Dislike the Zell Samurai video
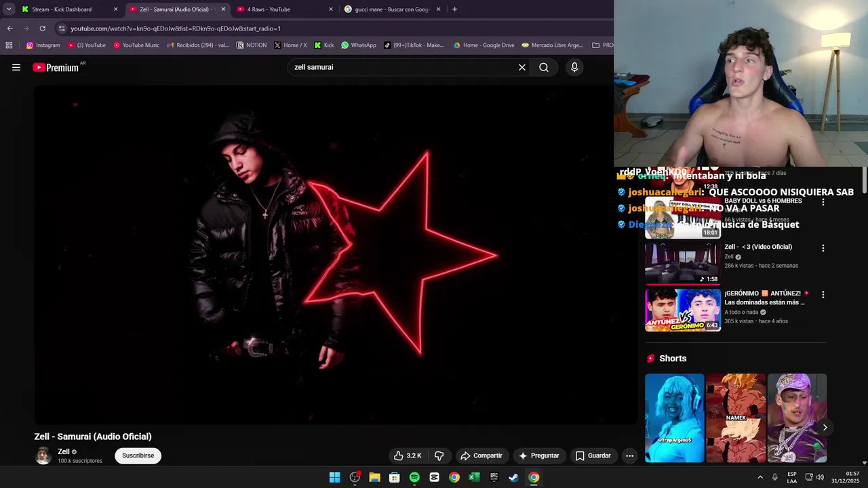Viewport: 868px width, 488px height. click(439, 455)
